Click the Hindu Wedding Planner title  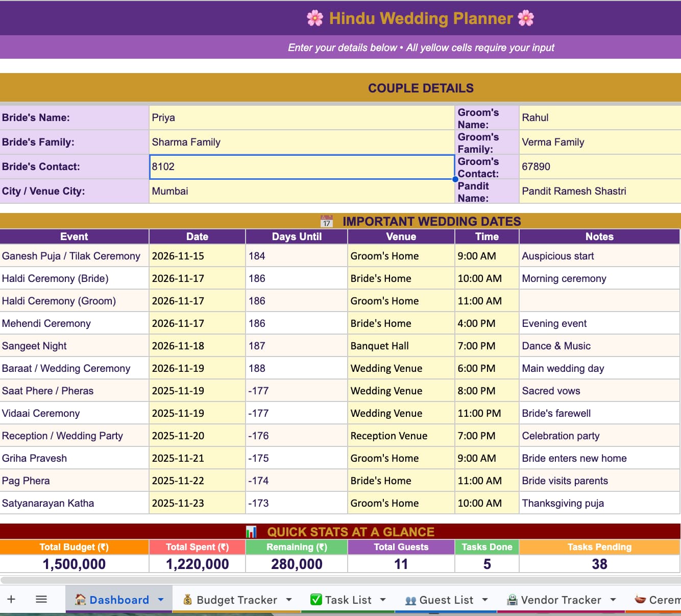(x=421, y=18)
